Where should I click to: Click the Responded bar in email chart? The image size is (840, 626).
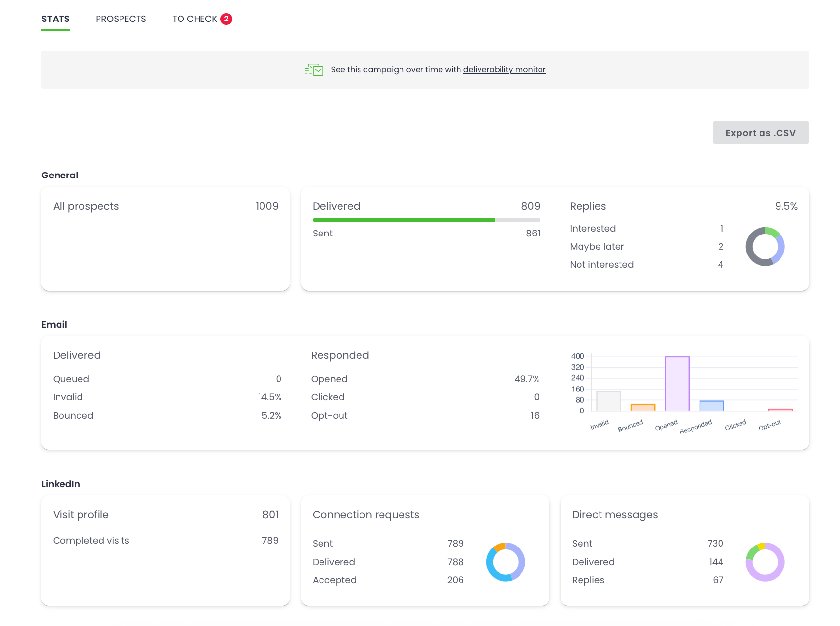pos(711,406)
